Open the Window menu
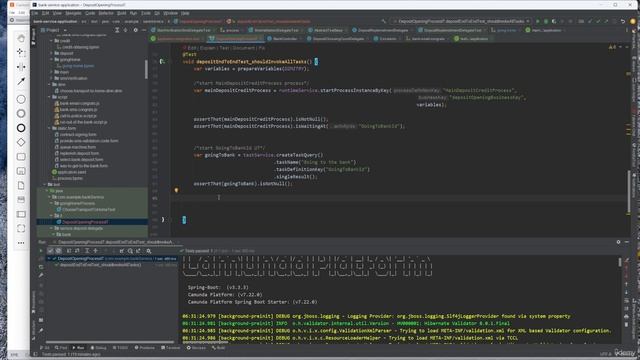This screenshot has width=640, height=360. 171,13
